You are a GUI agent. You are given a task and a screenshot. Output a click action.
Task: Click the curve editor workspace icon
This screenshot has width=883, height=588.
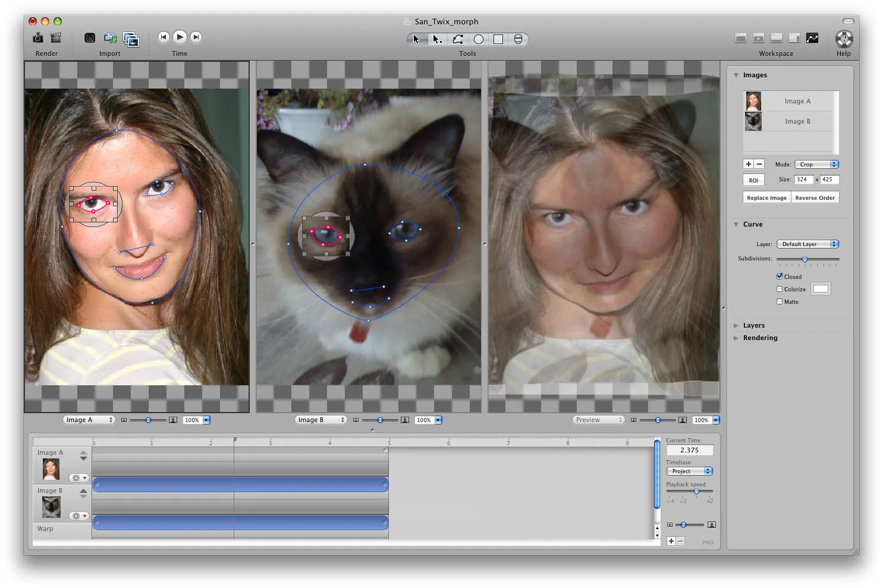tap(812, 38)
